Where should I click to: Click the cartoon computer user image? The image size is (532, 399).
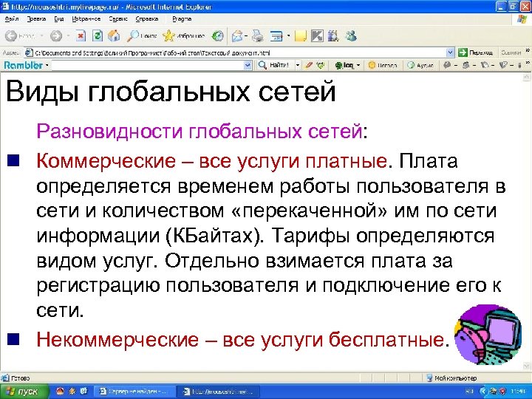488,335
